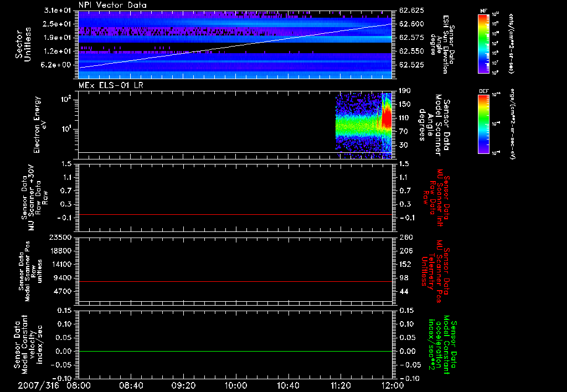Click the '206' telemetry tick label

tap(405, 251)
